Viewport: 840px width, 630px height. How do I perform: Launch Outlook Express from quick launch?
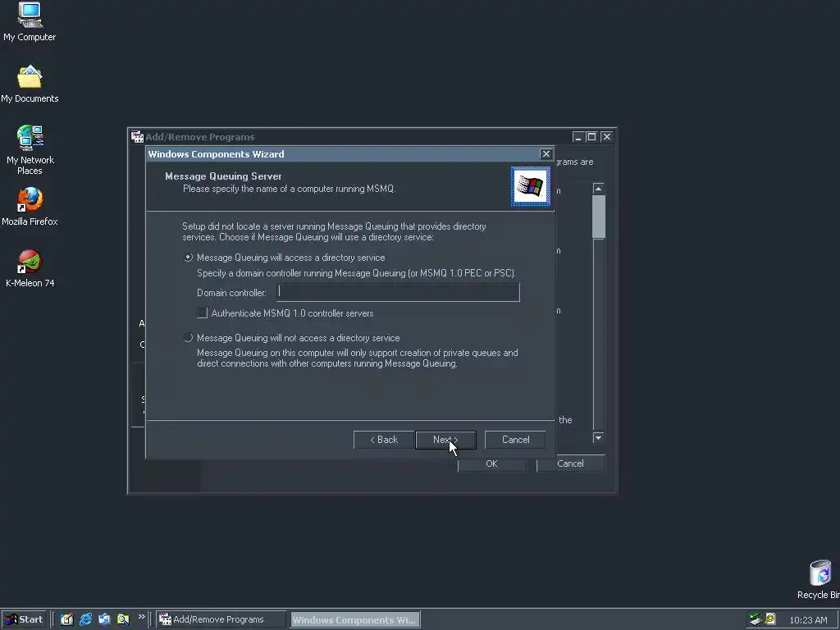[x=104, y=619]
